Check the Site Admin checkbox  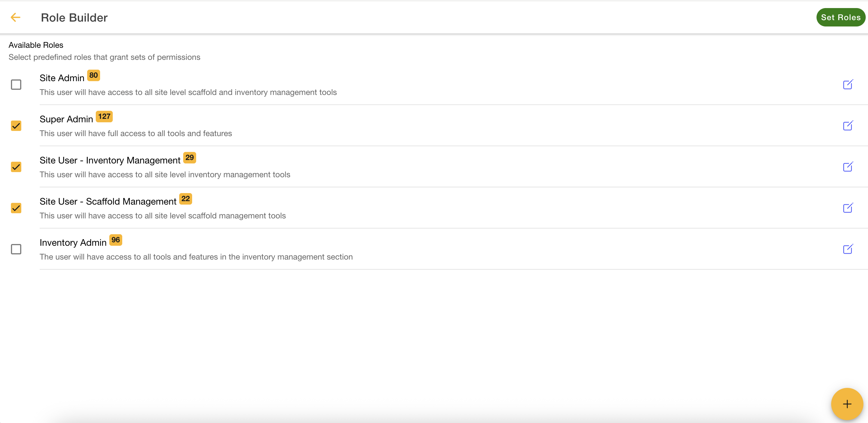tap(16, 84)
